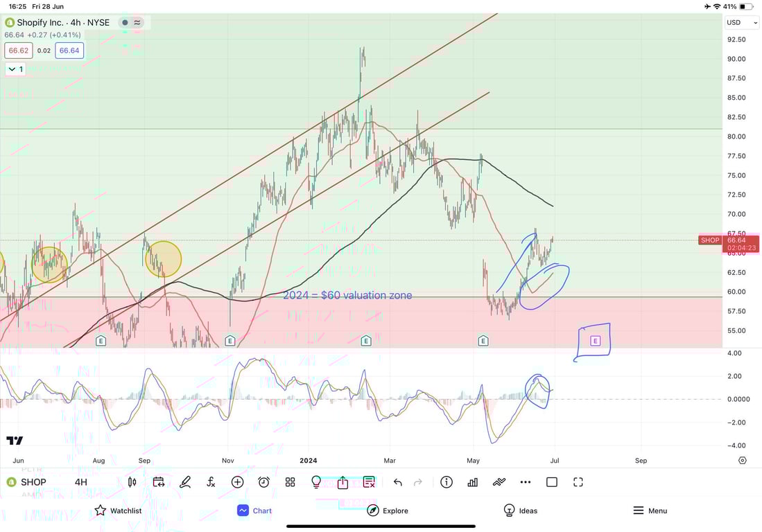This screenshot has width=762, height=532.
Task: Tap the wavy lines trend icon
Action: tap(499, 482)
